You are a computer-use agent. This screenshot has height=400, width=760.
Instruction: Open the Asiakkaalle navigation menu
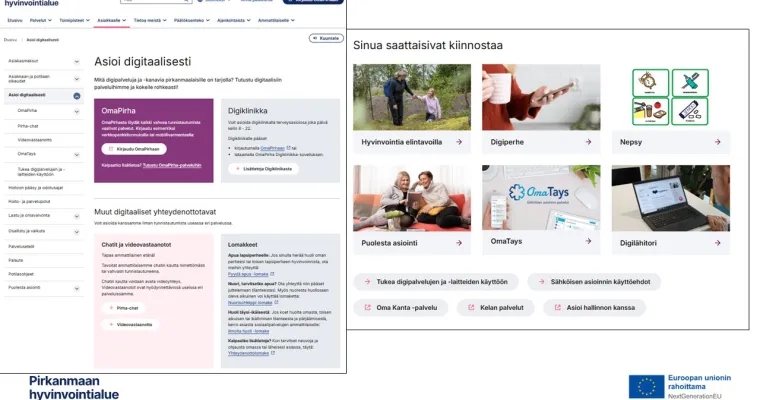pos(111,20)
